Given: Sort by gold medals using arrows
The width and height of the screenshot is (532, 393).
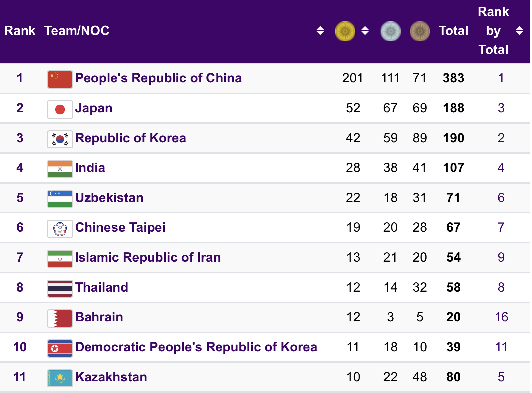Looking at the screenshot, I should (x=365, y=31).
